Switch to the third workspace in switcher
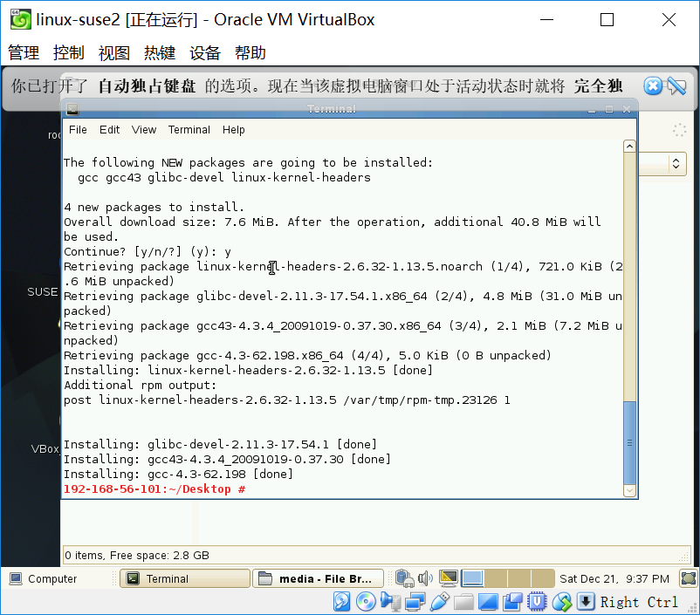This screenshot has height=615, width=700. [519, 579]
